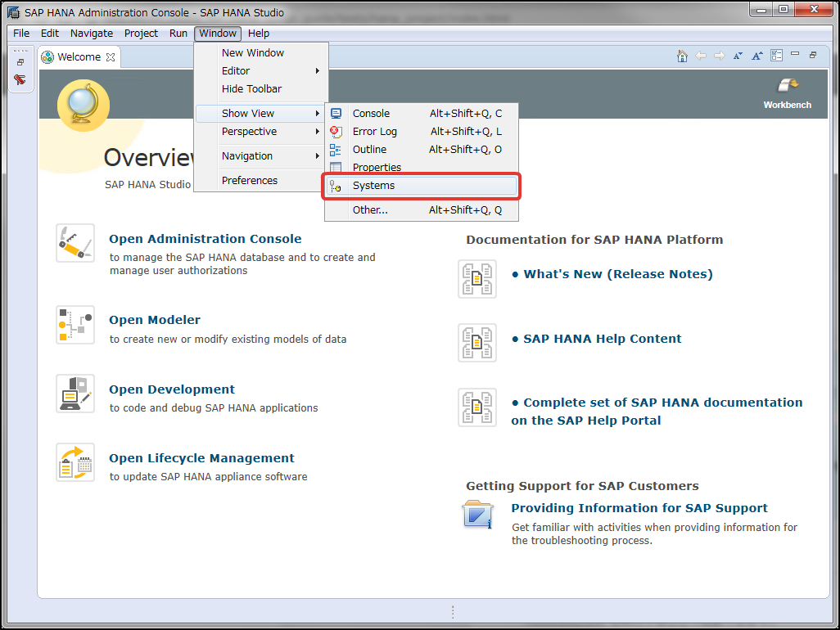Click the Home icon in Welcome toolbar

click(x=682, y=56)
